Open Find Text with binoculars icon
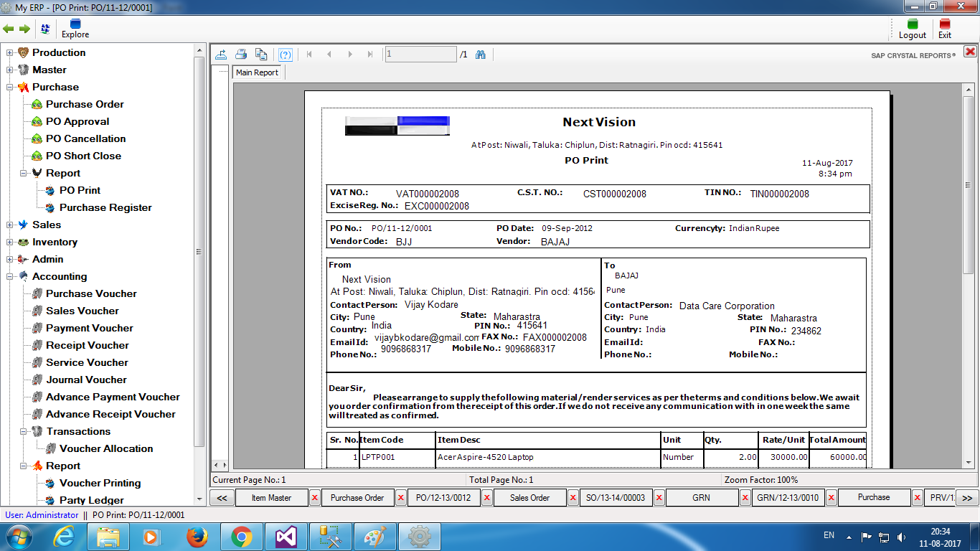 (481, 55)
